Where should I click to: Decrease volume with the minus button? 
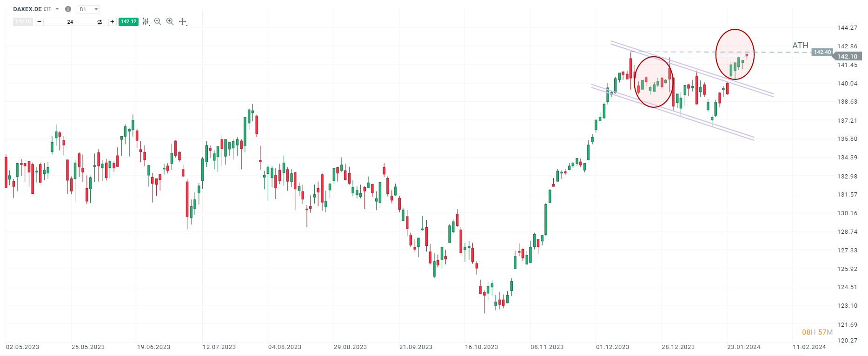coord(39,21)
